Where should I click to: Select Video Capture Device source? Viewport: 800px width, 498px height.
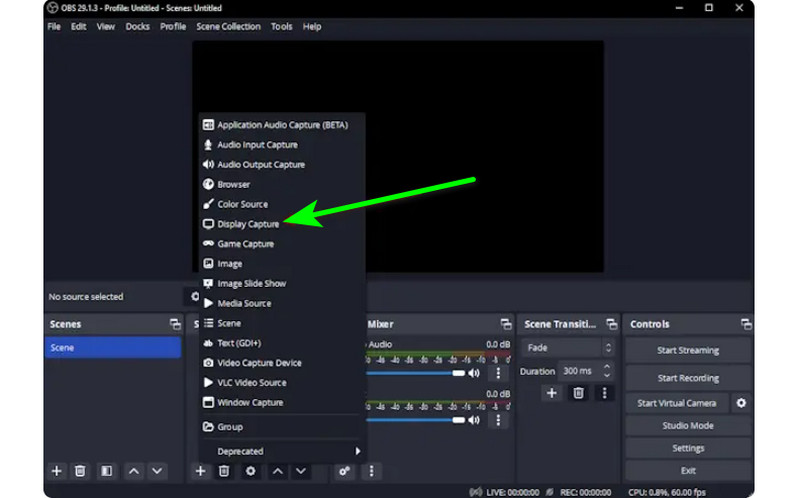(282, 363)
